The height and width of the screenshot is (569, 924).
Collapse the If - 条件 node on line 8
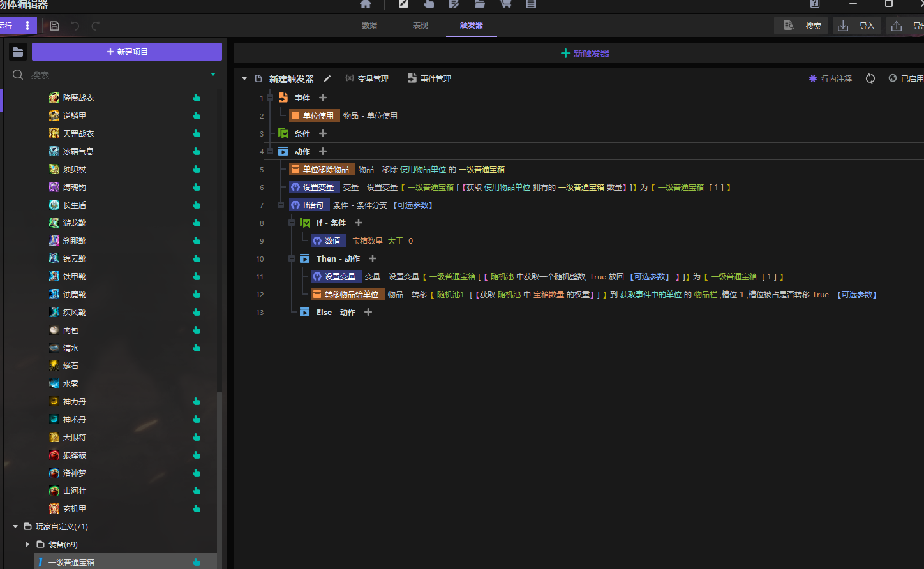coord(292,223)
